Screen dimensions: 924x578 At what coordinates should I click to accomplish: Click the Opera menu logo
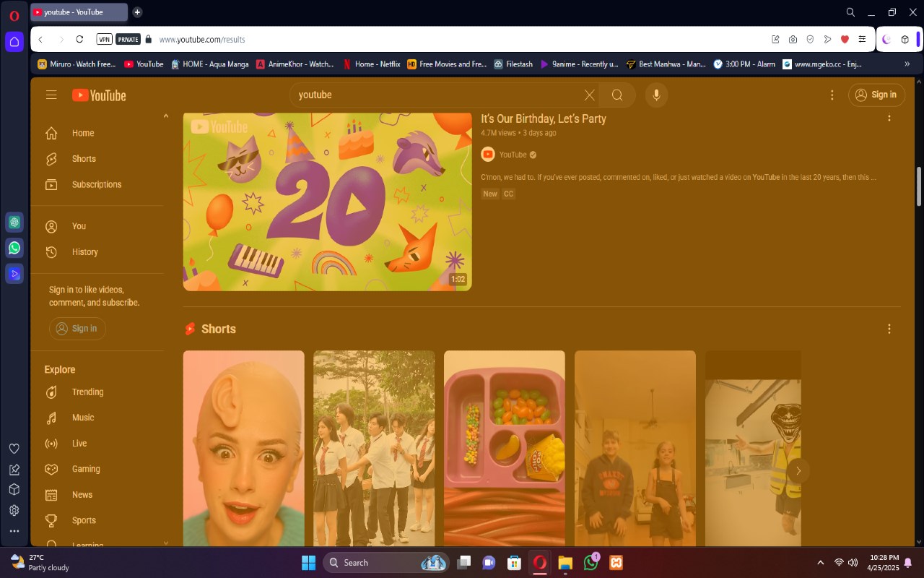14,15
